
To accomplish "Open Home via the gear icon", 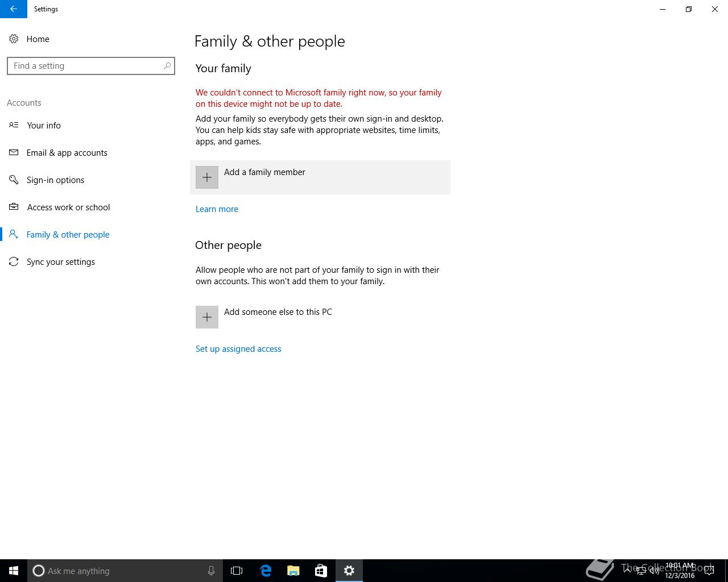I will click(14, 39).
